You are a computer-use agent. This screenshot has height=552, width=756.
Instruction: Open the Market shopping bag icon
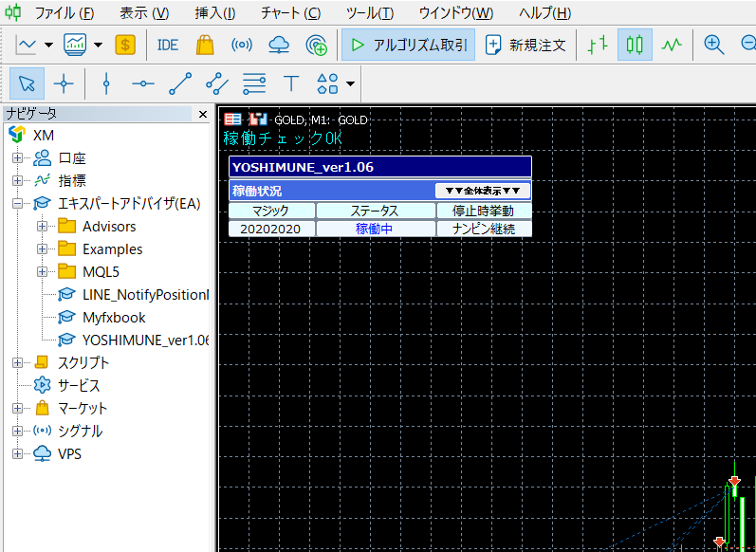204,45
